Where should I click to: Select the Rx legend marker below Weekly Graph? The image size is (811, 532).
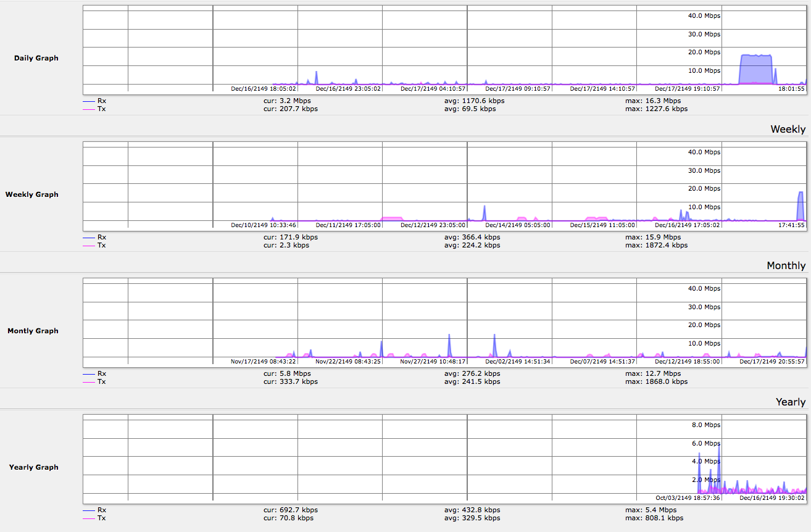[88, 237]
